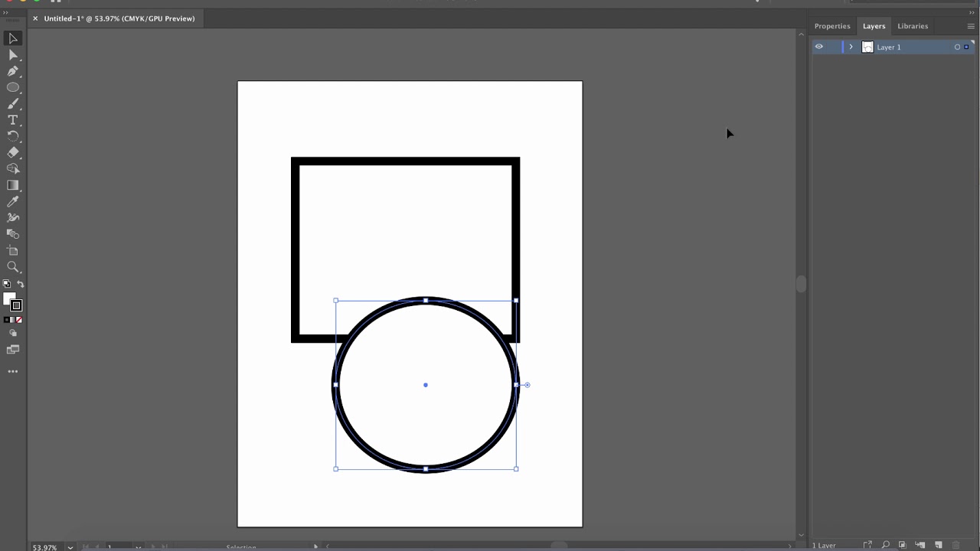980x551 pixels.
Task: Delete selection trash icon in Layers panel
Action: pos(956,545)
